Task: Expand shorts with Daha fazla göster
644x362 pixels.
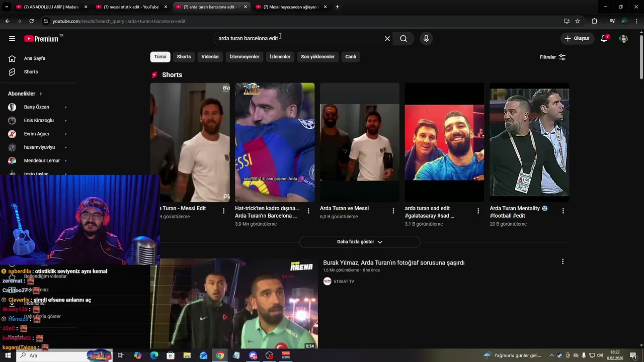Action: point(360,242)
